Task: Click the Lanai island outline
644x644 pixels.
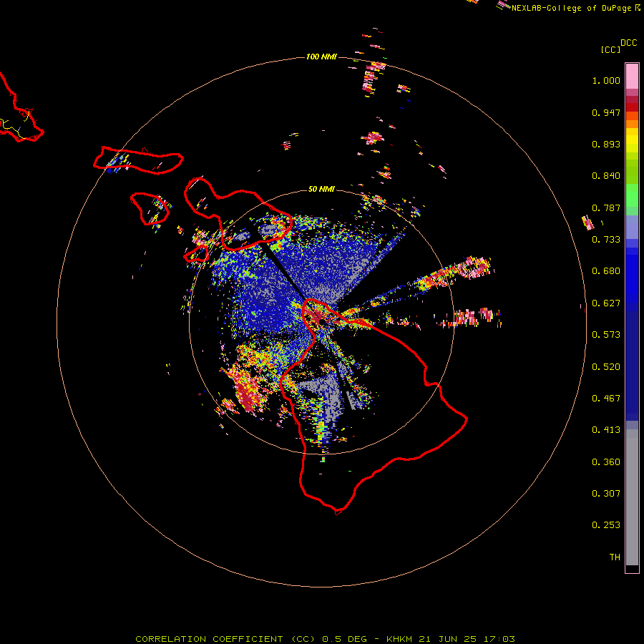Action: click(x=150, y=209)
